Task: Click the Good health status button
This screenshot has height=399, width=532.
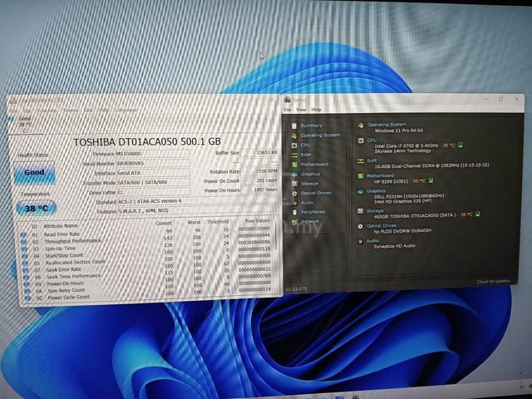Action: [34, 173]
